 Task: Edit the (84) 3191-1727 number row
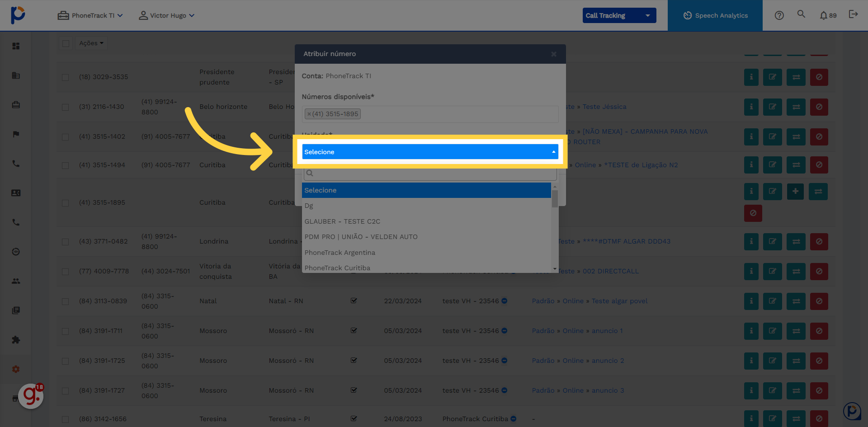pos(773,391)
